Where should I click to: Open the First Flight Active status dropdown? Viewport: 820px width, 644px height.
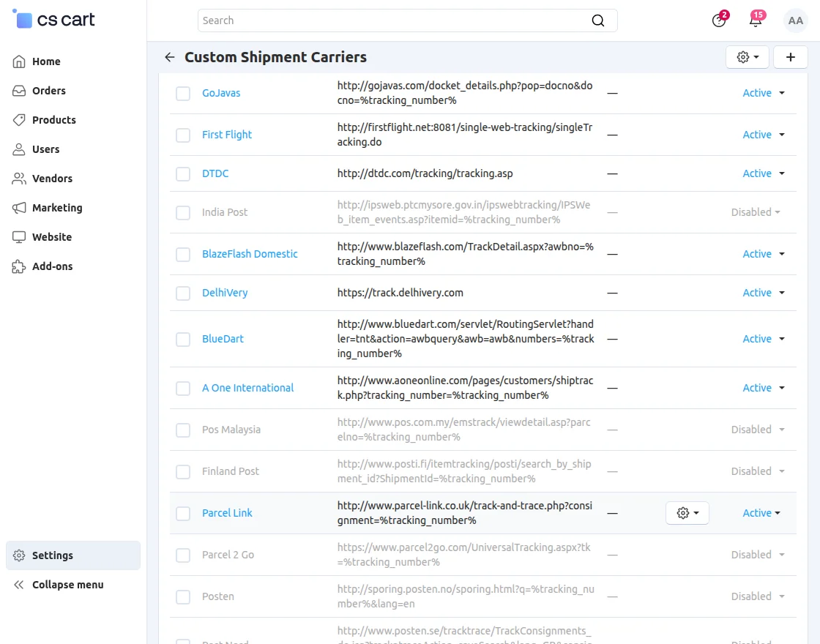(764, 135)
